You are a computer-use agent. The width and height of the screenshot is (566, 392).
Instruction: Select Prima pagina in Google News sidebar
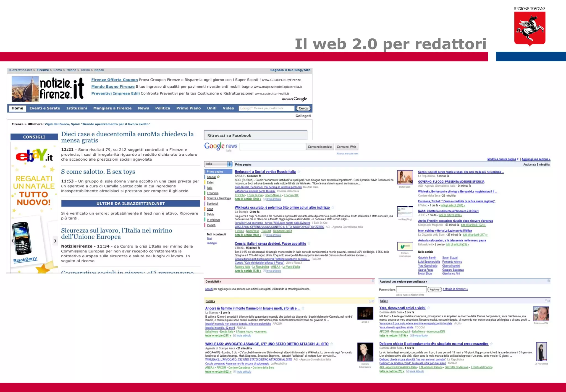tap(218, 172)
